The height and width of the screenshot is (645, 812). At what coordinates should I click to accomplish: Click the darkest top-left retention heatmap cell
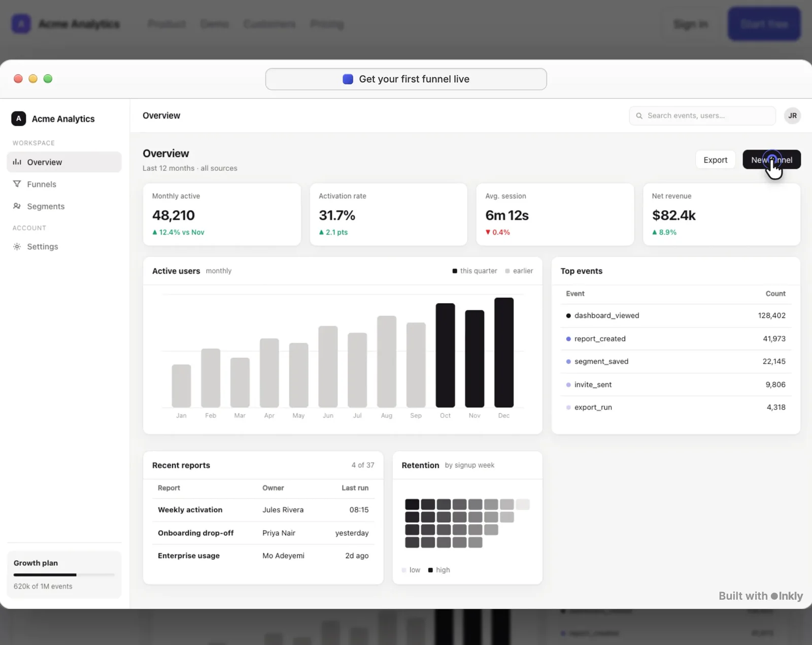pyautogui.click(x=412, y=504)
